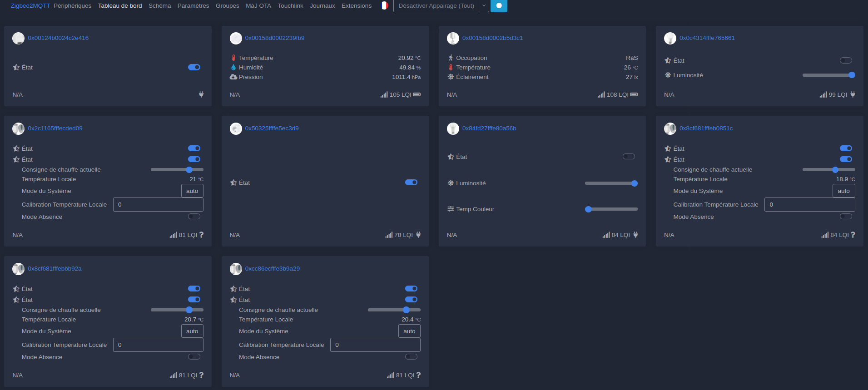Image resolution: width=868 pixels, height=390 pixels.
Task: Click device image icon of 0x00124b0024c2e416
Action: pyautogui.click(x=18, y=38)
